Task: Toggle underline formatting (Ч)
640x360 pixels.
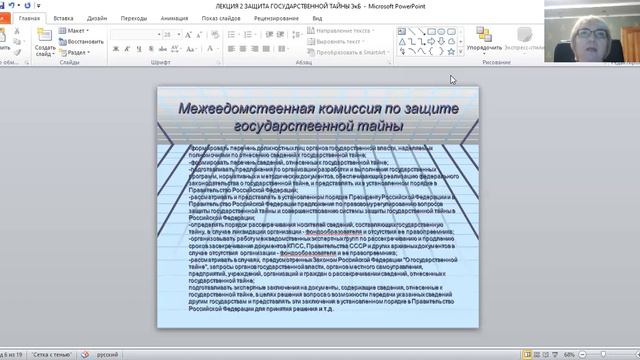Action: pyautogui.click(x=139, y=49)
